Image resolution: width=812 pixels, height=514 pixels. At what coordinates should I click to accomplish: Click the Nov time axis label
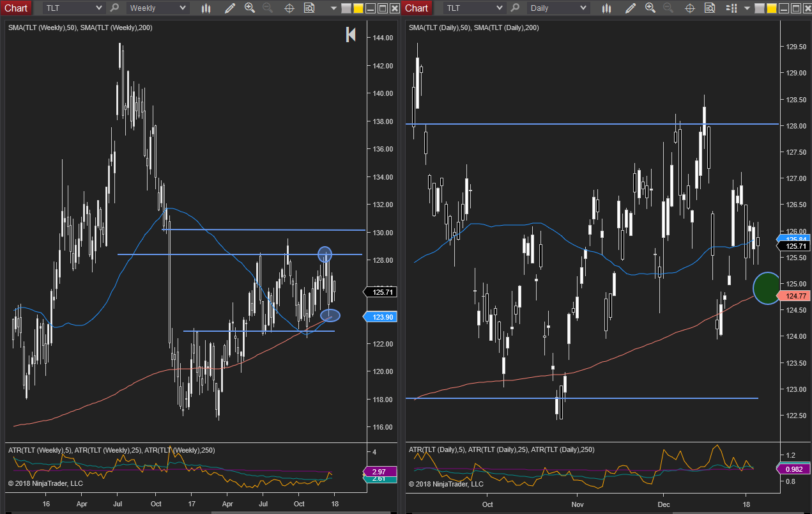(578, 504)
